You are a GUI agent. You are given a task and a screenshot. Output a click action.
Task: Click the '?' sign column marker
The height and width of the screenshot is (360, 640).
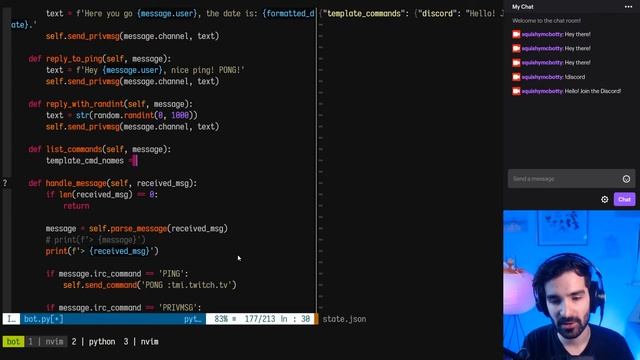[x=5, y=183]
